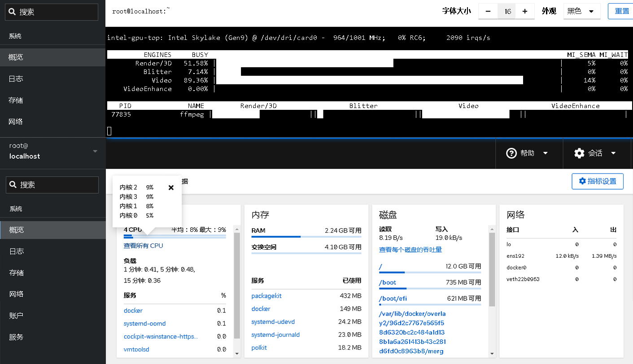Image resolution: width=633 pixels, height=364 pixels.
Task: Open the packagekit service link
Action: pos(266,296)
